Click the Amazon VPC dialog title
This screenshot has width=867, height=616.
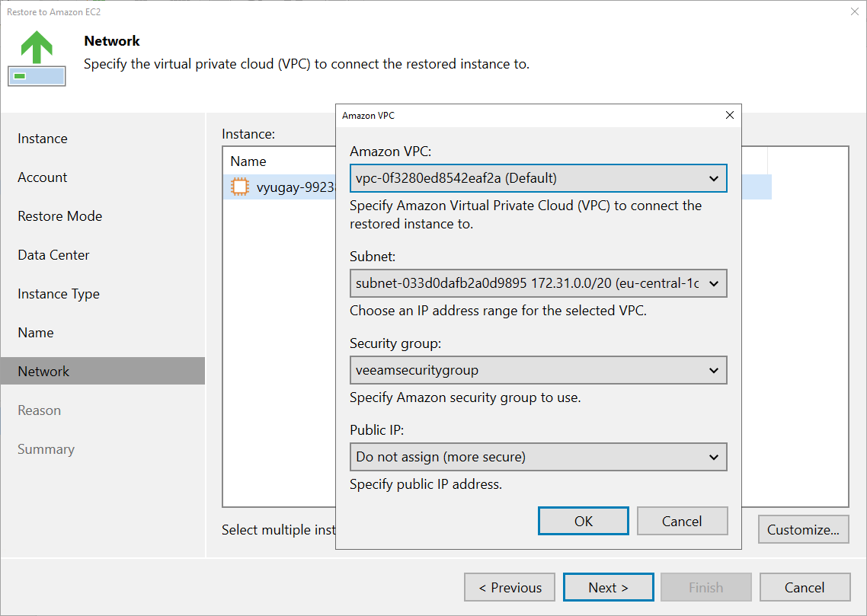(368, 116)
